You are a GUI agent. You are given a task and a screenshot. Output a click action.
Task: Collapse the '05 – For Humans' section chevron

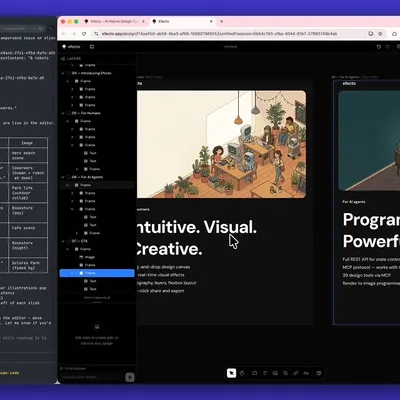tap(63, 113)
